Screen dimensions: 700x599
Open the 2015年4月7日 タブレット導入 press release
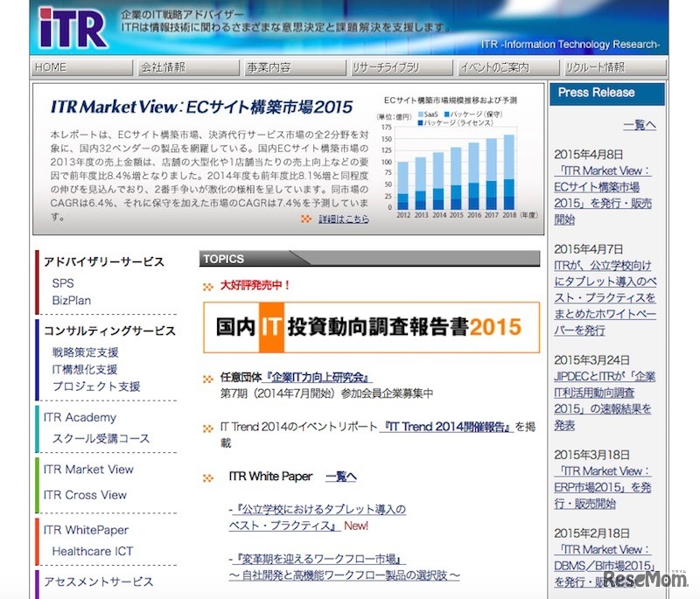(x=605, y=298)
